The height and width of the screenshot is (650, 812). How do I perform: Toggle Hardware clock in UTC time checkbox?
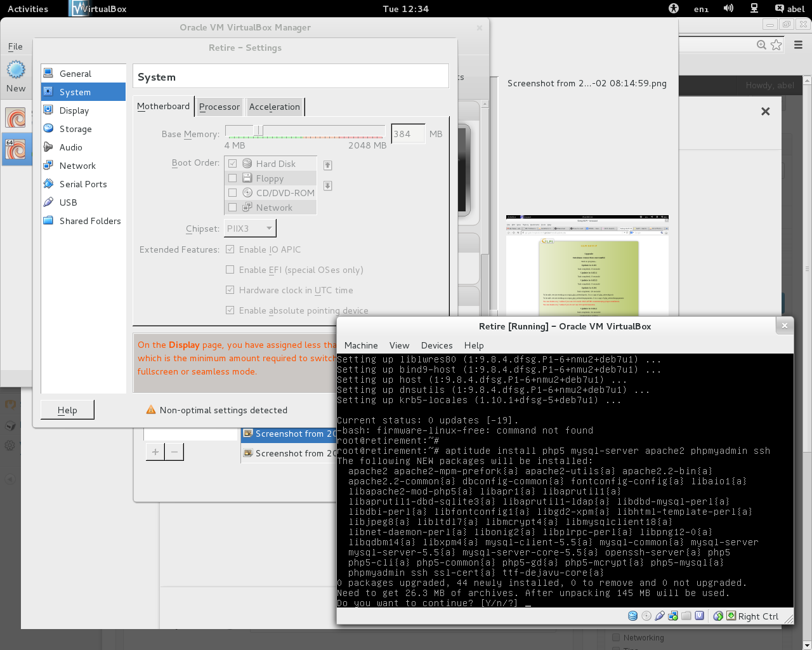230,290
